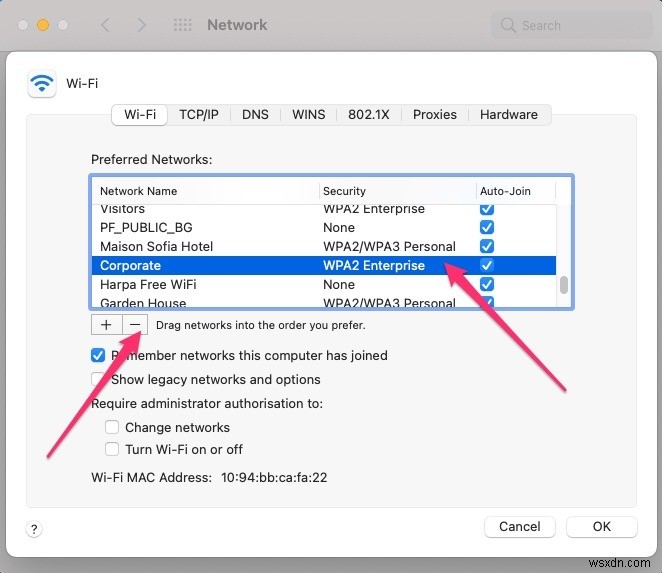The width and height of the screenshot is (662, 573).
Task: Select the Maison Sofia Hotel network
Action: (324, 246)
